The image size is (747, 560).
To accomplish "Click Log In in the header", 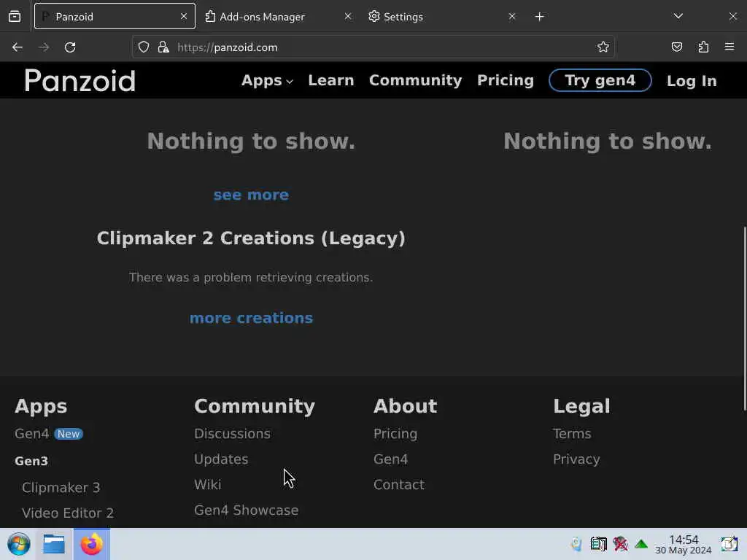I will [692, 81].
